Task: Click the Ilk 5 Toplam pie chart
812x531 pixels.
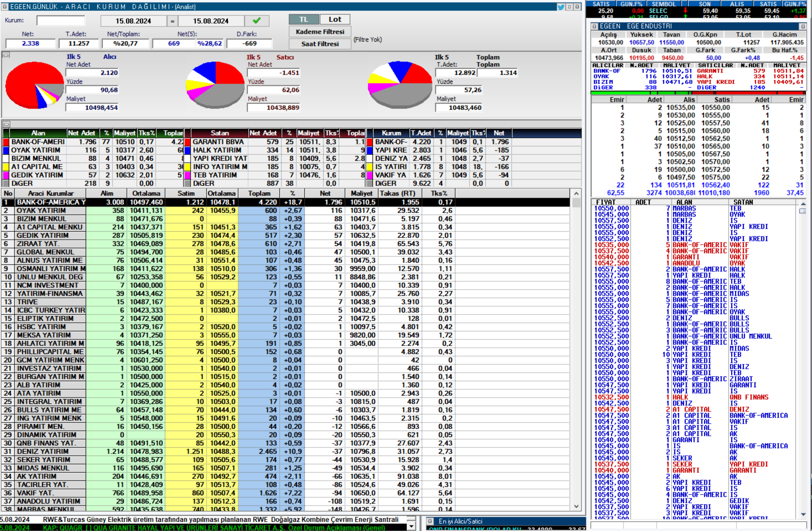Action: pyautogui.click(x=400, y=85)
